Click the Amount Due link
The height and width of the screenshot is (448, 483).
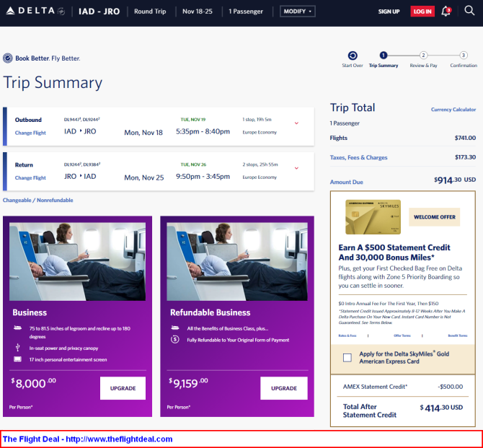(x=346, y=182)
